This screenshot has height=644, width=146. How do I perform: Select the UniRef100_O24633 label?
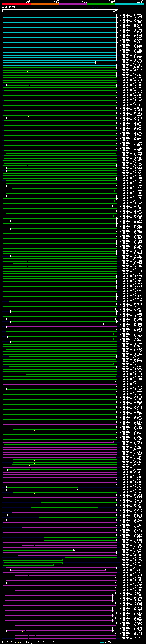(x=131, y=32)
